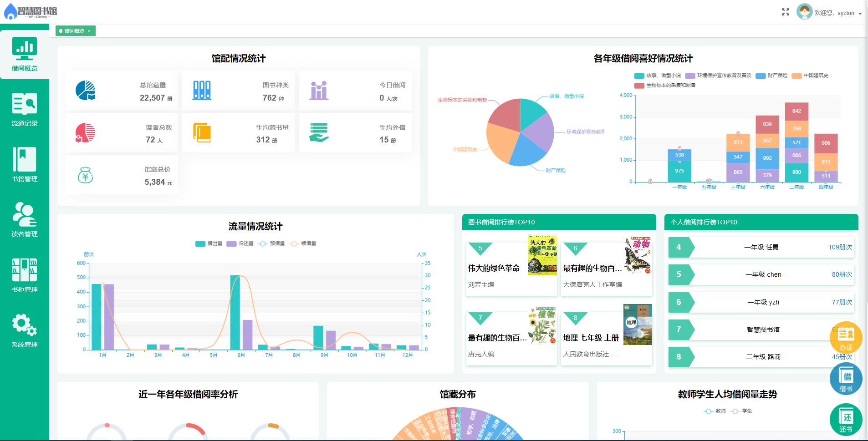Screen dimensions: 868x441
Task: Open the 地理 七年级 book cover
Action: pyautogui.click(x=638, y=324)
